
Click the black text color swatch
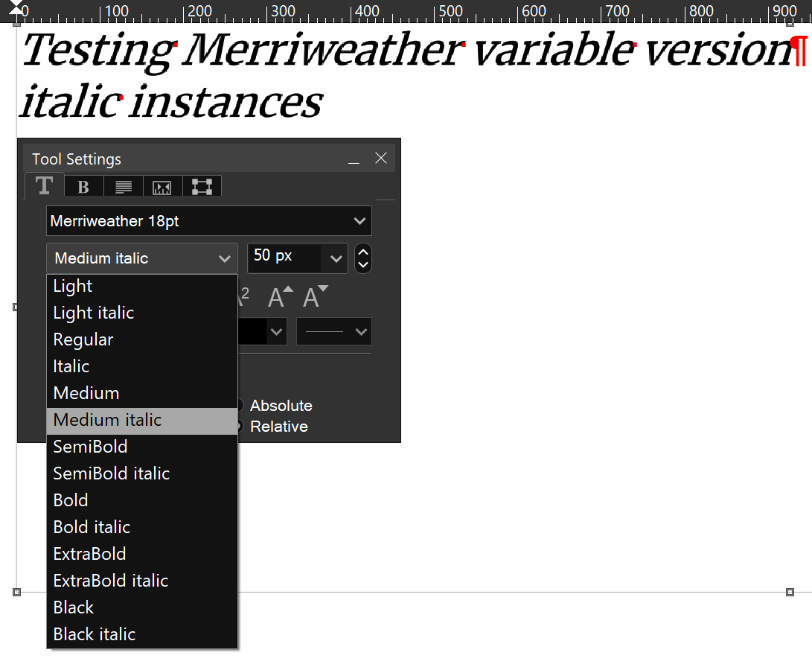pos(252,332)
